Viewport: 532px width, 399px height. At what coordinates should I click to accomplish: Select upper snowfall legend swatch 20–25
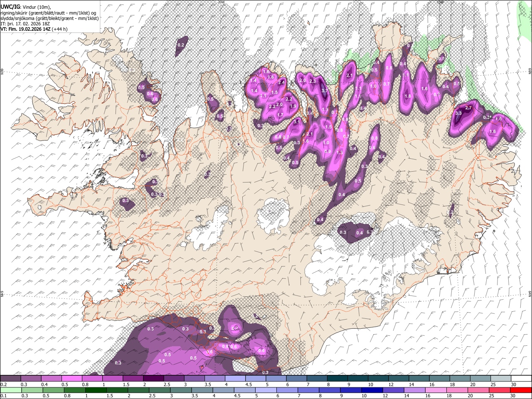tap(480, 379)
